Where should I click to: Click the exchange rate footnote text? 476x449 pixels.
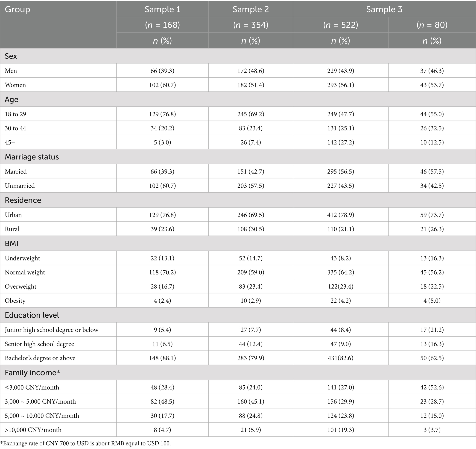[x=85, y=443]
